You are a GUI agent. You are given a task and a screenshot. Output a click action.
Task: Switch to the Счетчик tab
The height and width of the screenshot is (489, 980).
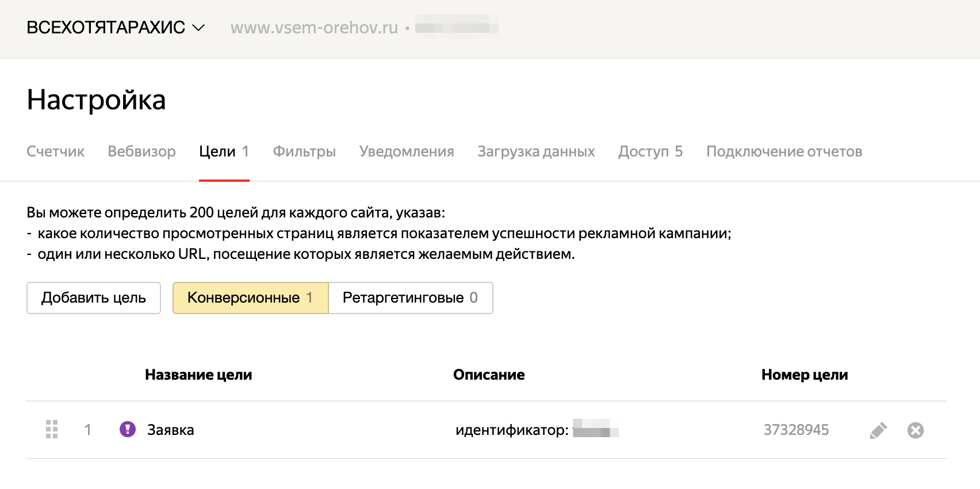point(55,151)
